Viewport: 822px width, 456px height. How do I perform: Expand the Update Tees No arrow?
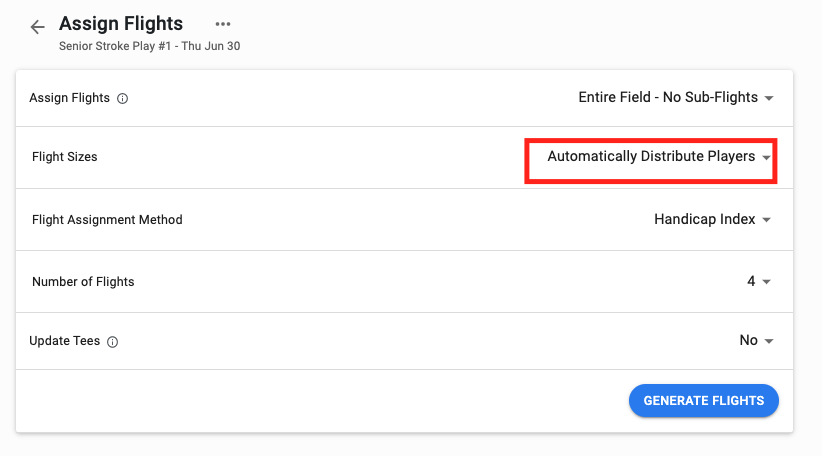(769, 342)
